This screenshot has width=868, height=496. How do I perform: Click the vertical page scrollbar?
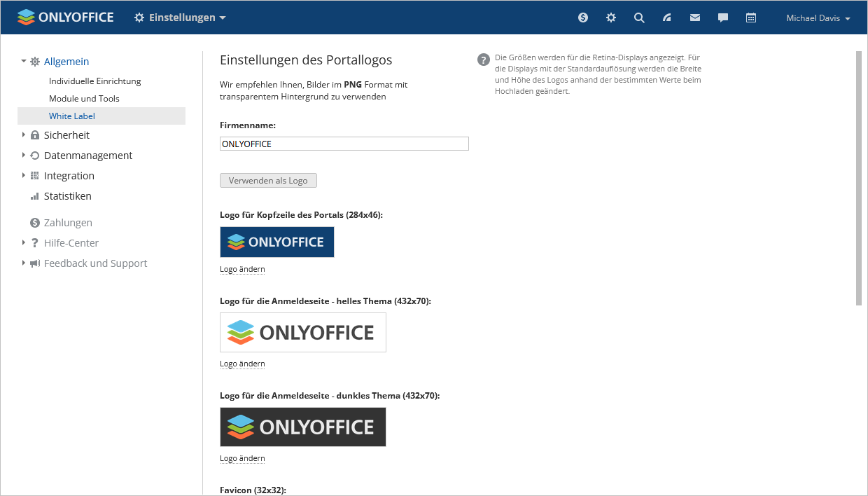859,178
